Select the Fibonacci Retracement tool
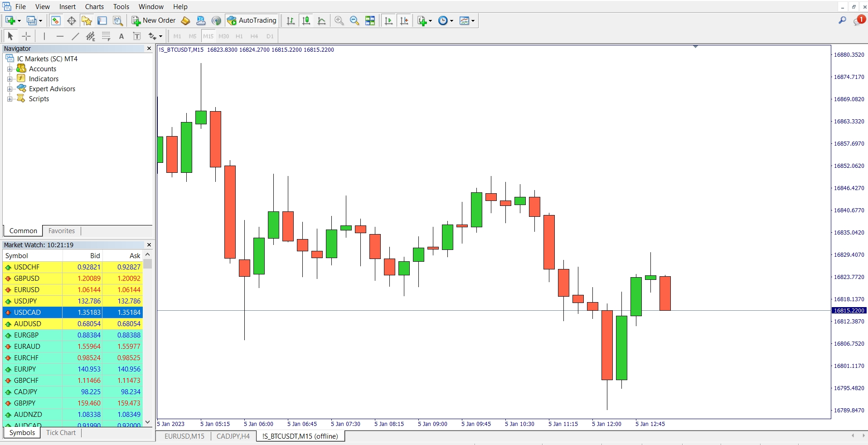 pyautogui.click(x=106, y=36)
